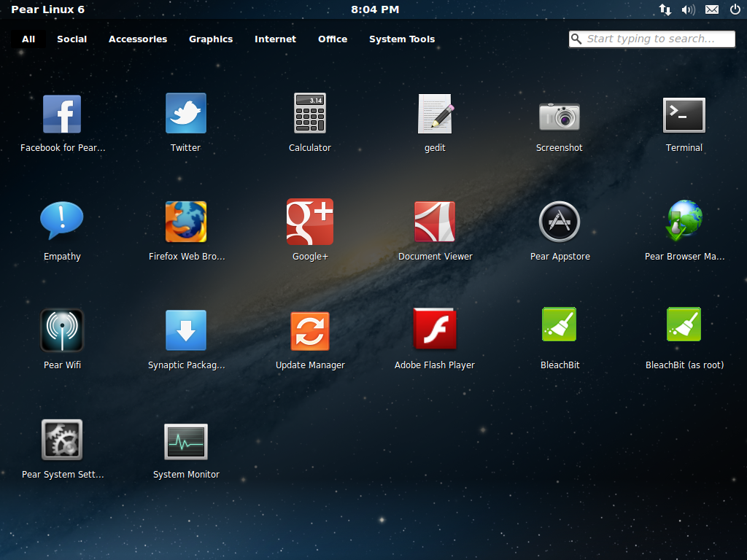This screenshot has width=747, height=560.
Task: Open the Calculator icon
Action: coord(309,113)
